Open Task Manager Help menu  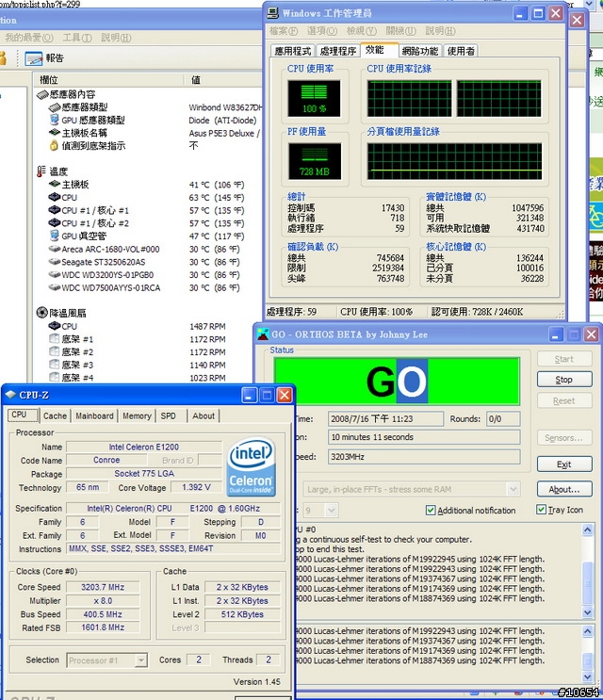pos(441,31)
